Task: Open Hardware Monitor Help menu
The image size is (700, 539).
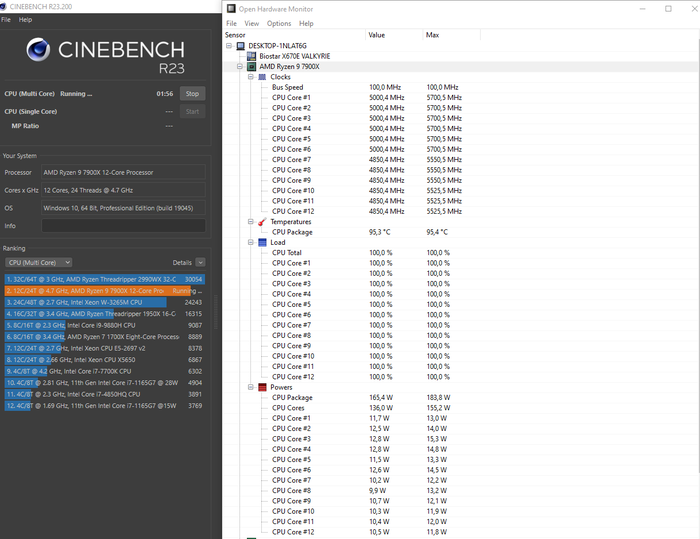Action: click(306, 23)
